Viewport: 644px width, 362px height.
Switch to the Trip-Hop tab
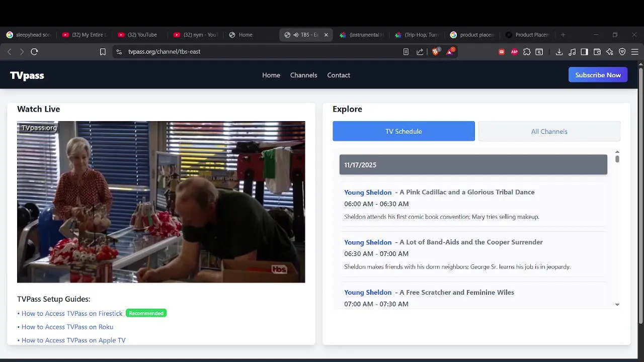tap(418, 35)
